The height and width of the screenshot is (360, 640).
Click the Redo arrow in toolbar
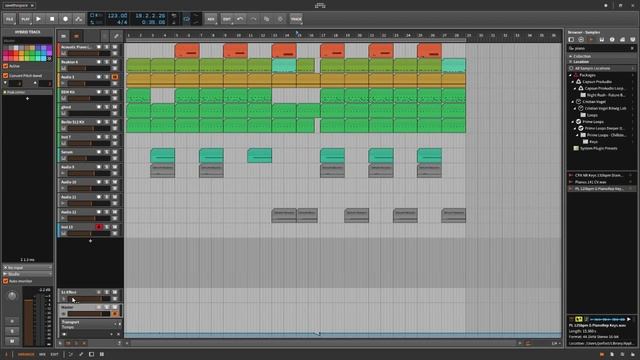pos(253,19)
